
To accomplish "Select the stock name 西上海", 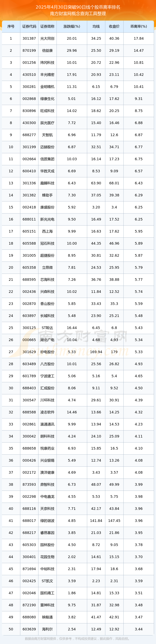I will [47, 231].
